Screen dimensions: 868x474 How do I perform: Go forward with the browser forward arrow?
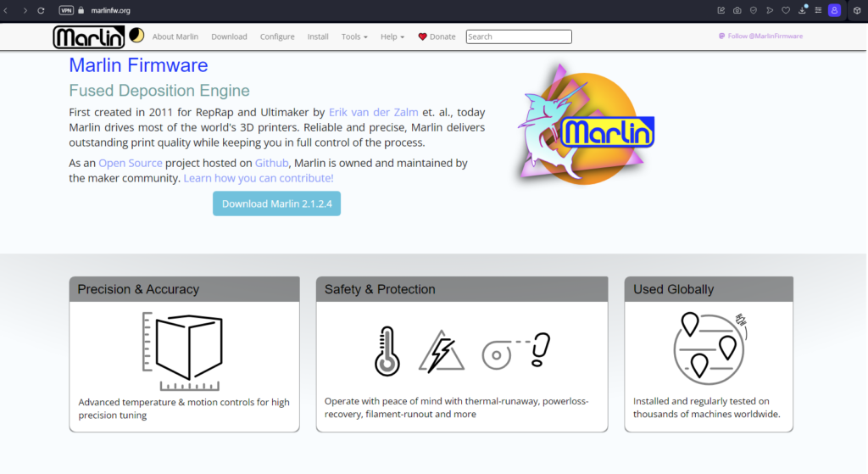tap(25, 10)
